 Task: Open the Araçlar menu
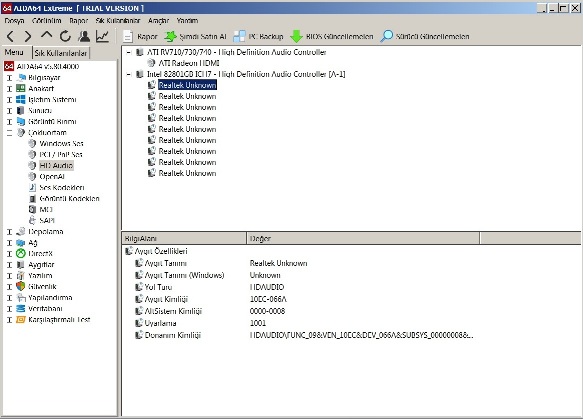click(x=159, y=20)
